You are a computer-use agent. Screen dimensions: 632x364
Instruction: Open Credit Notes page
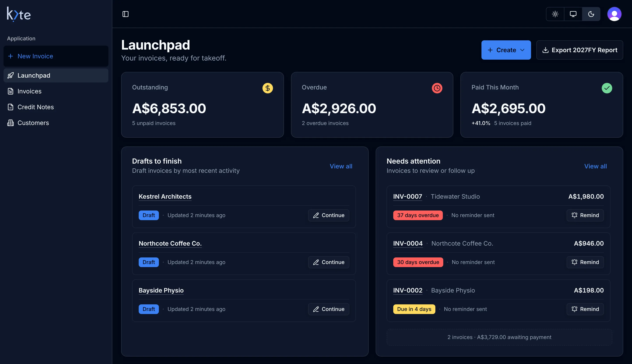(56, 107)
